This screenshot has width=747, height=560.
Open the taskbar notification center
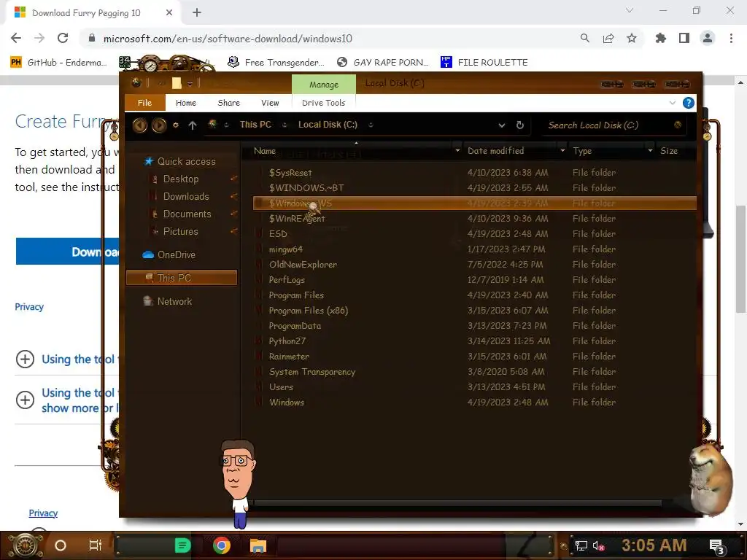[716, 546]
